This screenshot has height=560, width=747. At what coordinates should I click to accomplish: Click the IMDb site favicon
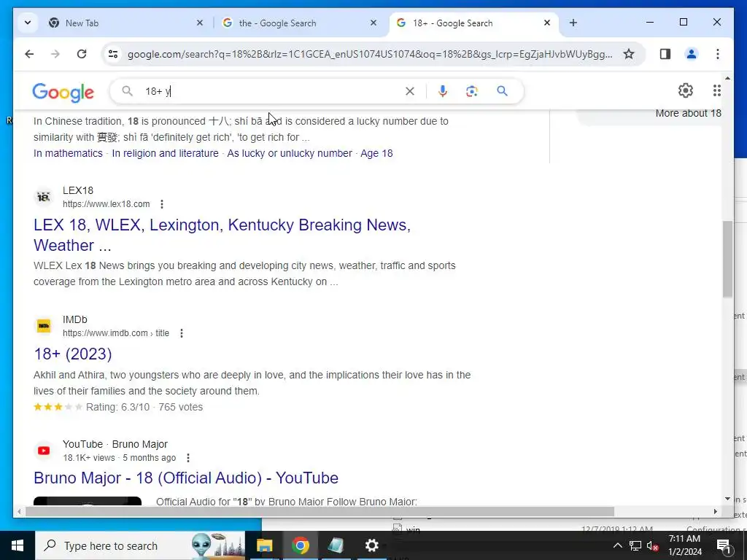(x=44, y=326)
